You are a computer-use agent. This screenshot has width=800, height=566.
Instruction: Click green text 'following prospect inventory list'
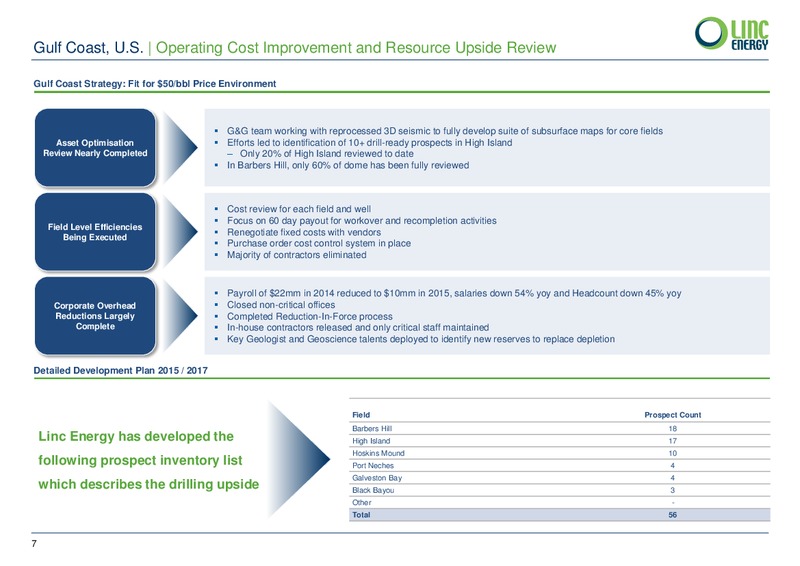click(x=140, y=460)
